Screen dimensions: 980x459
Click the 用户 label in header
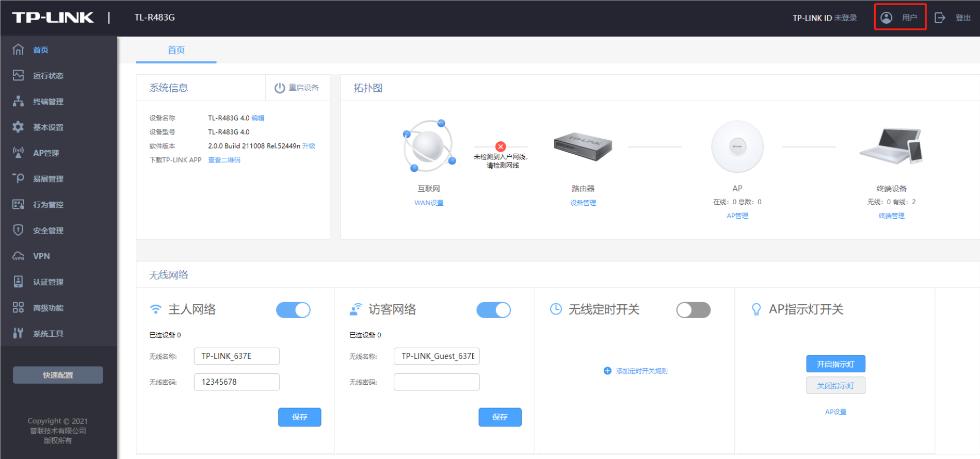coord(909,18)
